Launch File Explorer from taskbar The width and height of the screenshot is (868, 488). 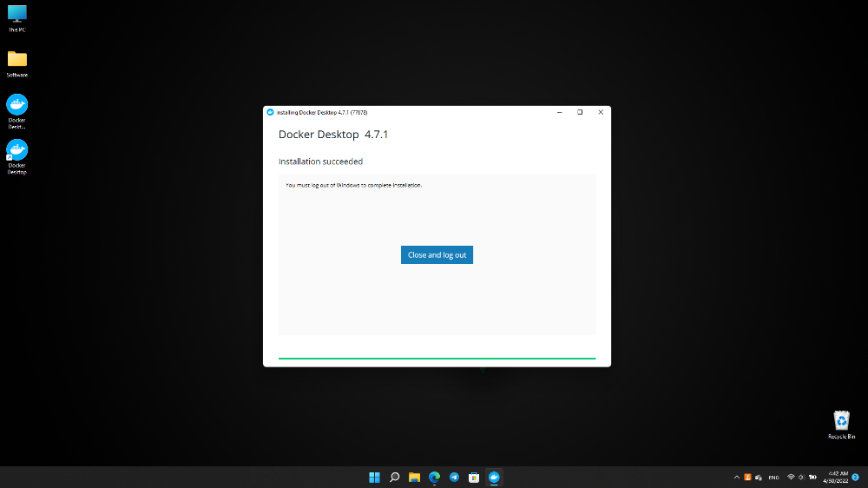(415, 477)
